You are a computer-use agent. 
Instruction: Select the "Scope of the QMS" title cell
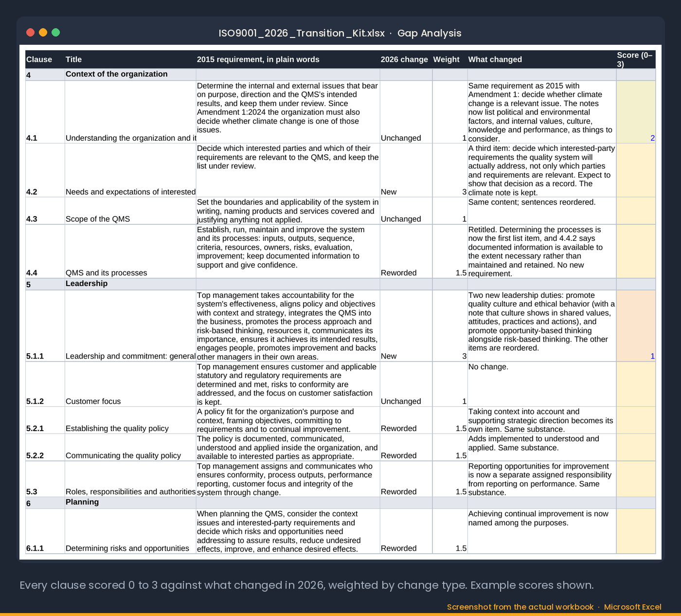(x=130, y=211)
